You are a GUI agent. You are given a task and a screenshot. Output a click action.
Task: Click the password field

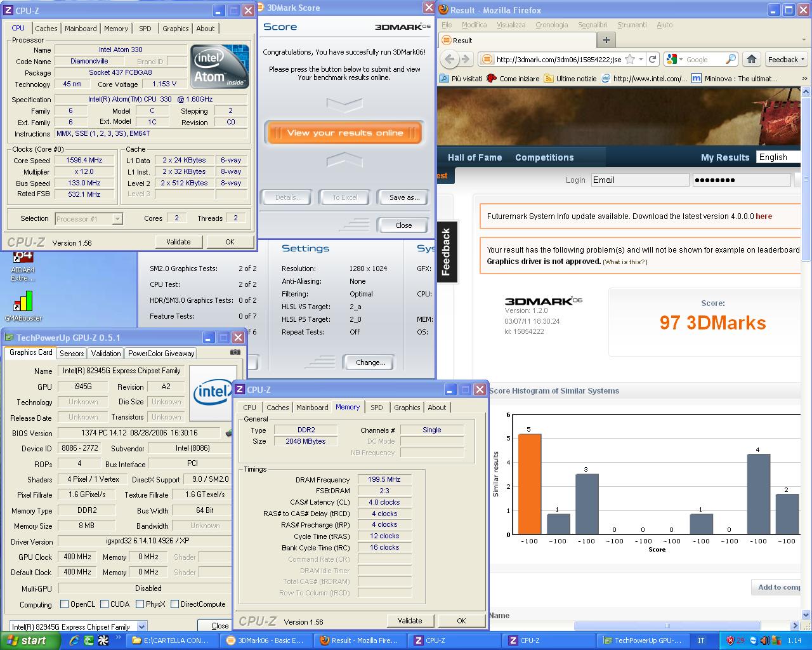(x=741, y=180)
